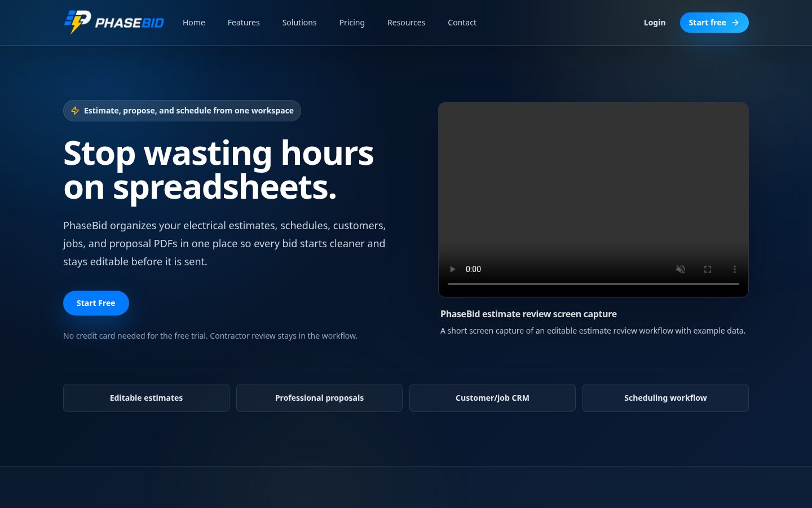The image size is (812, 508).
Task: Click the Start free header button
Action: 714,23
